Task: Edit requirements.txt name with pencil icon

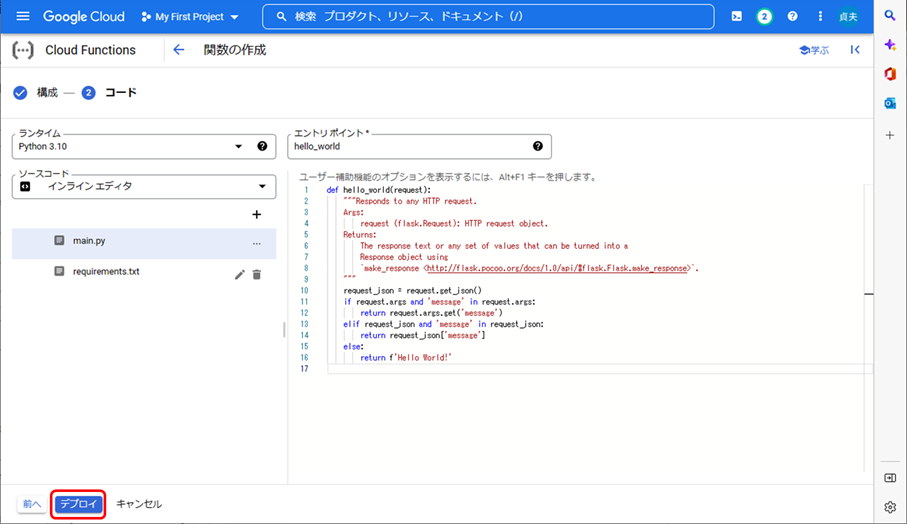Action: point(239,274)
